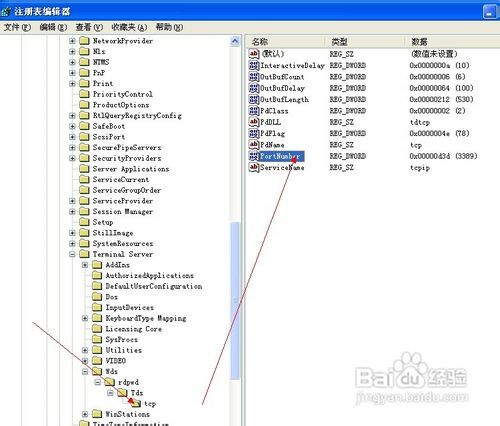Screen dimensions: 500x426
Task: Select the SecurePipeServers key label
Action: [x=127, y=148]
